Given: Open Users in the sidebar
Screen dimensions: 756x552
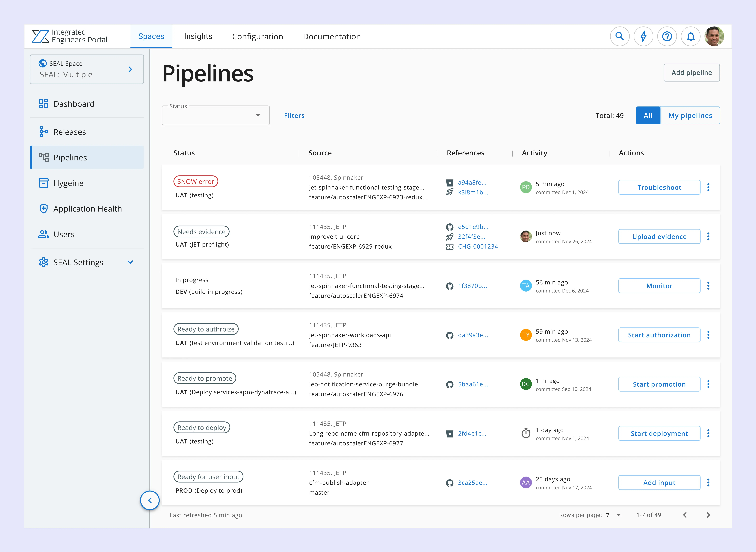Looking at the screenshot, I should coord(87,234).
